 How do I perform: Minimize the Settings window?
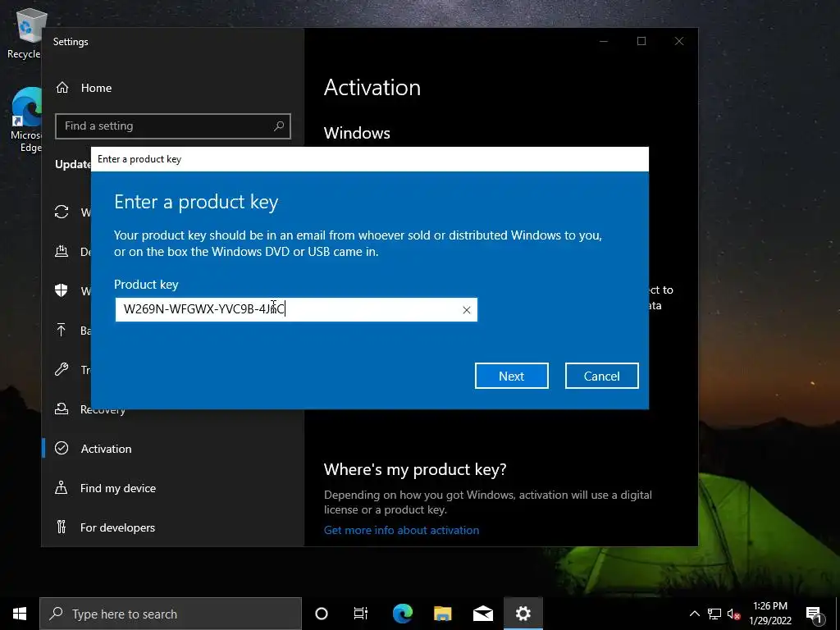coord(604,41)
